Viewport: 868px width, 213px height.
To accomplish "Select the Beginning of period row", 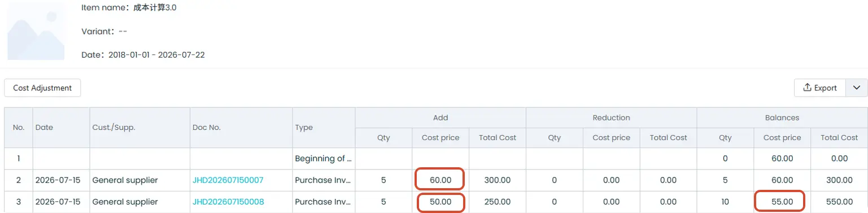I will (x=435, y=159).
